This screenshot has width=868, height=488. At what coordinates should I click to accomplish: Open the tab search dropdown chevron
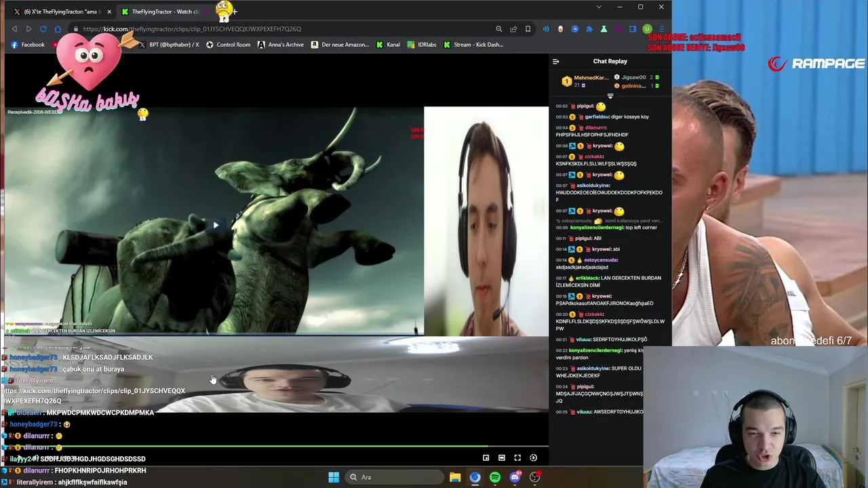598,7
